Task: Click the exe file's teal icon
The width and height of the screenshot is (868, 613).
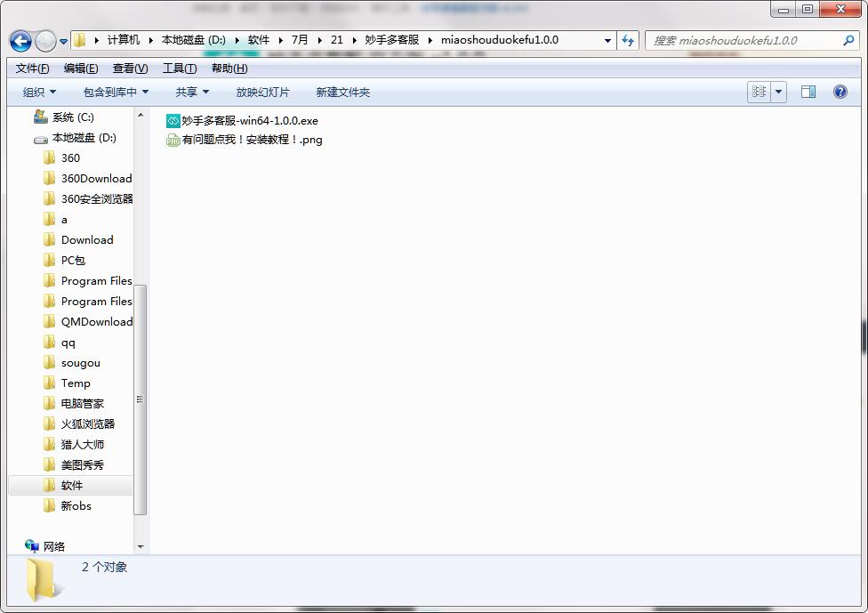Action: (173, 121)
